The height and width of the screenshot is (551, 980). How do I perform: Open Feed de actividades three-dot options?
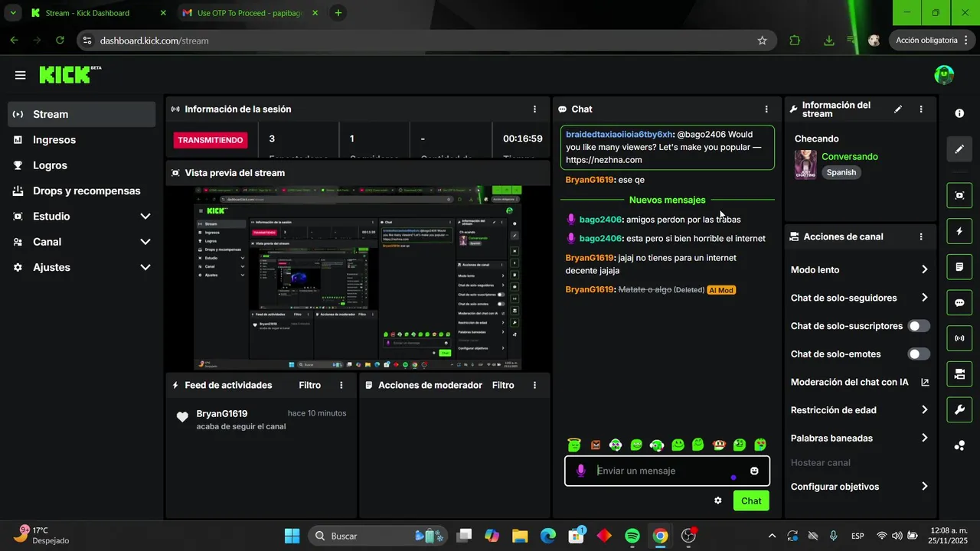[341, 386]
